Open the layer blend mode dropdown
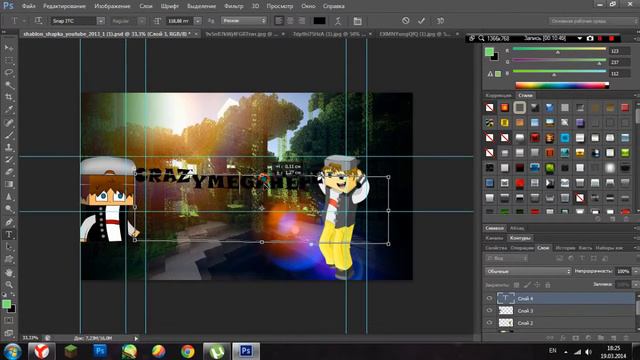The height and width of the screenshot is (360, 640). tap(528, 271)
